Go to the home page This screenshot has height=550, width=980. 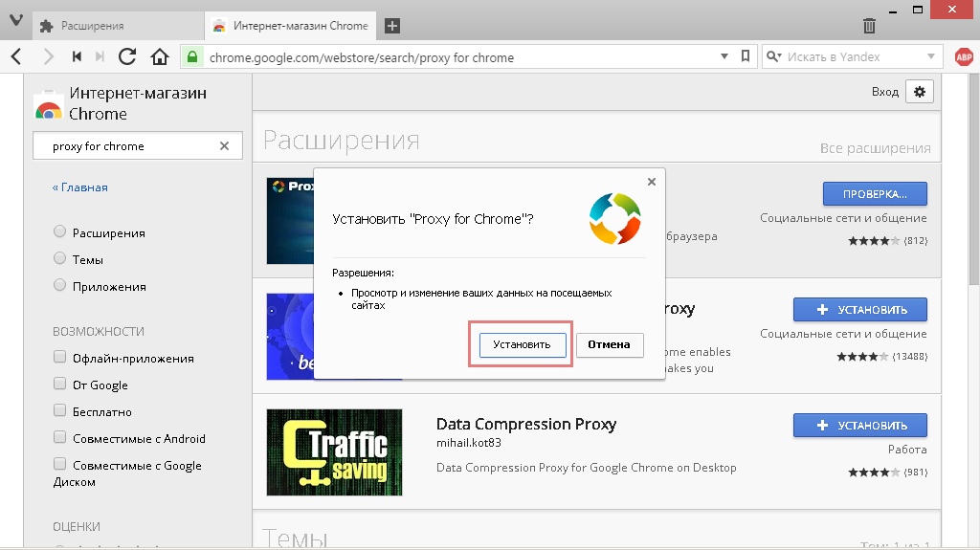click(160, 57)
